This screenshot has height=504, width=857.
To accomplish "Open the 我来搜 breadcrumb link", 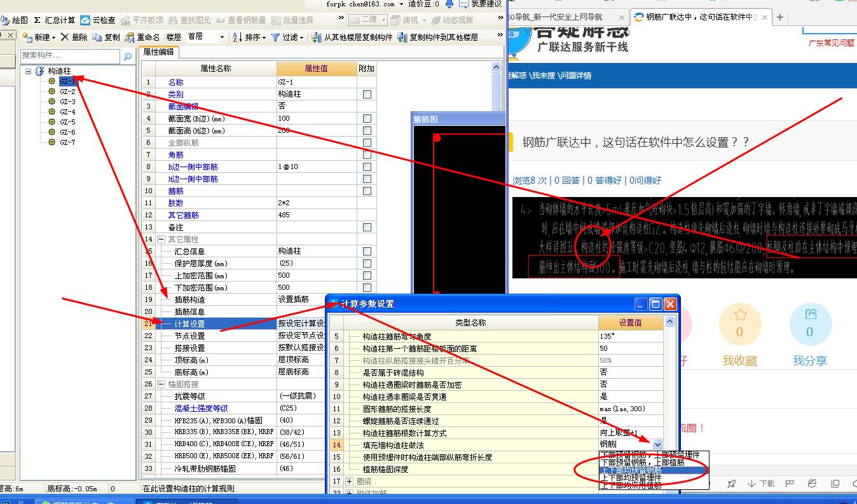I will (542, 76).
